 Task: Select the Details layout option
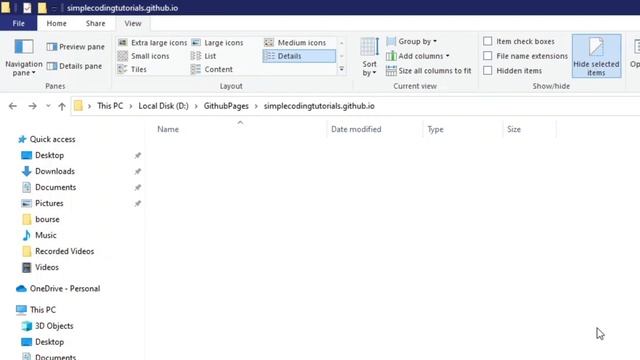[x=299, y=56]
